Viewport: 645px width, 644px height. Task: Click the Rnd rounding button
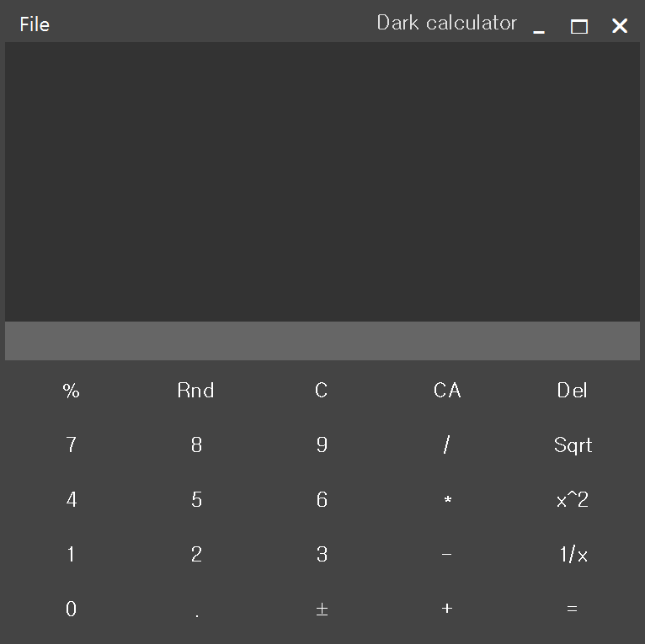(x=195, y=391)
